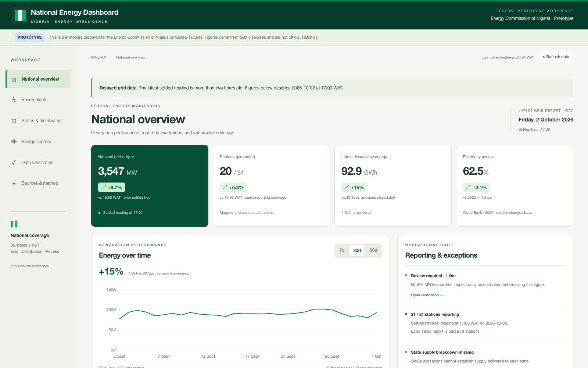Navigate to Data verification
The image size is (588, 368).
click(x=38, y=162)
